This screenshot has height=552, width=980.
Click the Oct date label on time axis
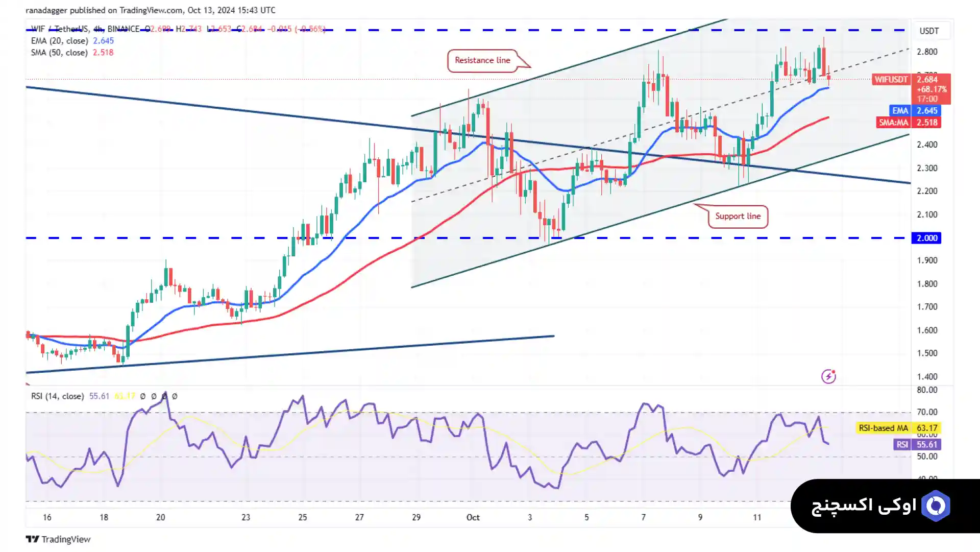coord(473,517)
